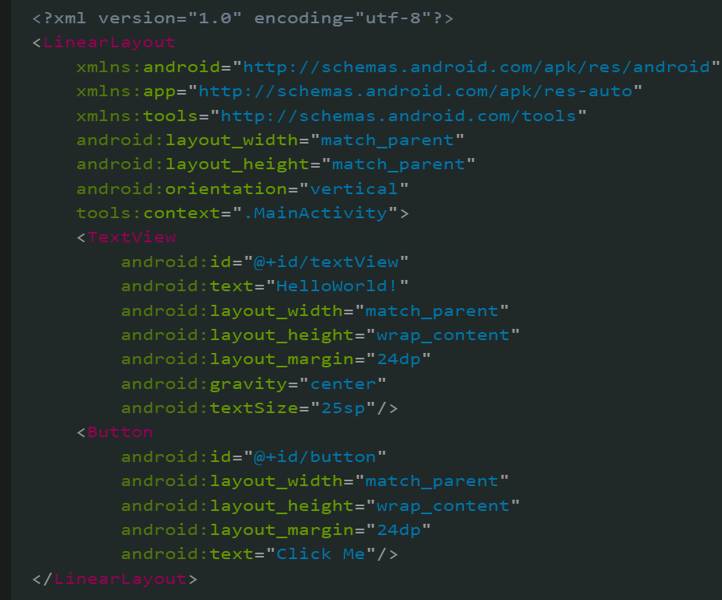The image size is (722, 600).
Task: Click the opening LinearLayout tag name
Action: 109,42
